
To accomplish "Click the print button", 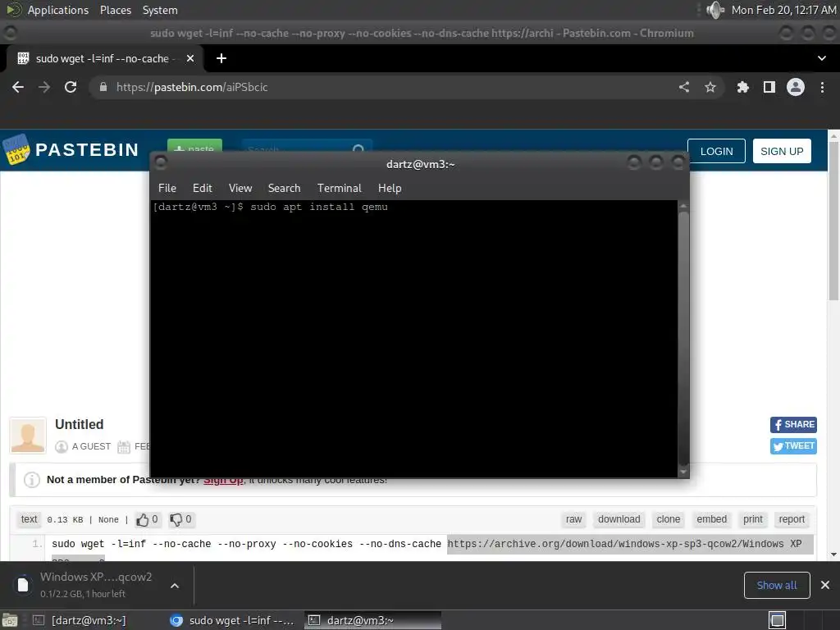I will click(x=753, y=519).
